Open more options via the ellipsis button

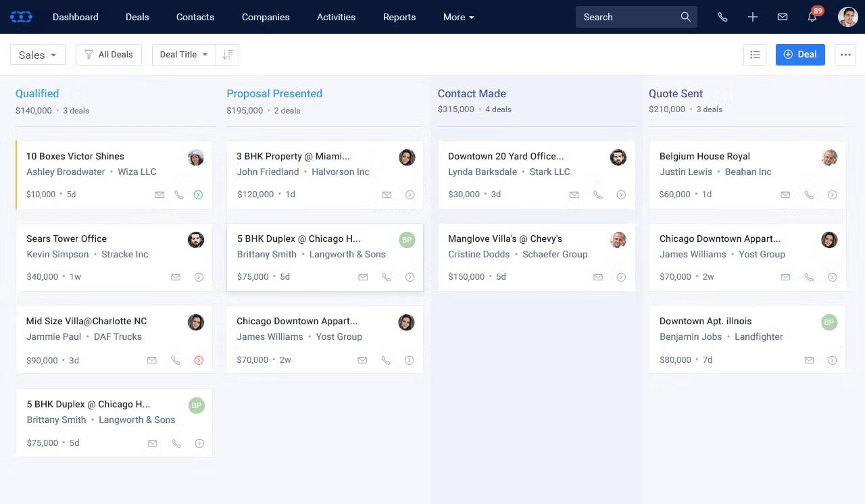tap(845, 54)
